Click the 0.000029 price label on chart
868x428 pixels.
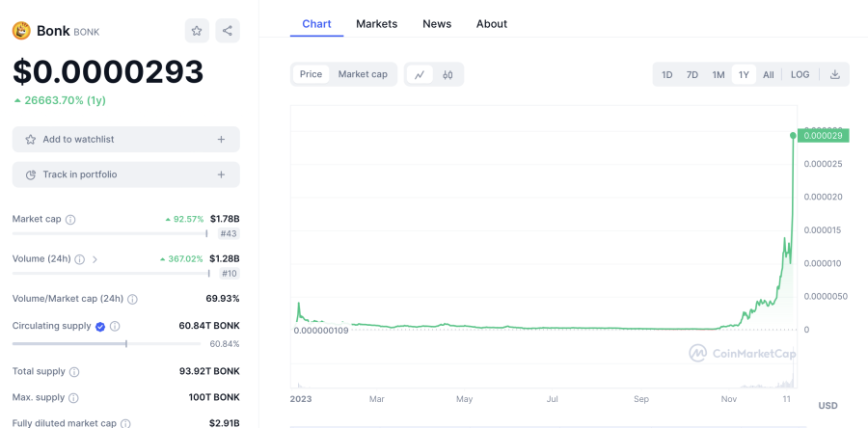[x=823, y=136]
